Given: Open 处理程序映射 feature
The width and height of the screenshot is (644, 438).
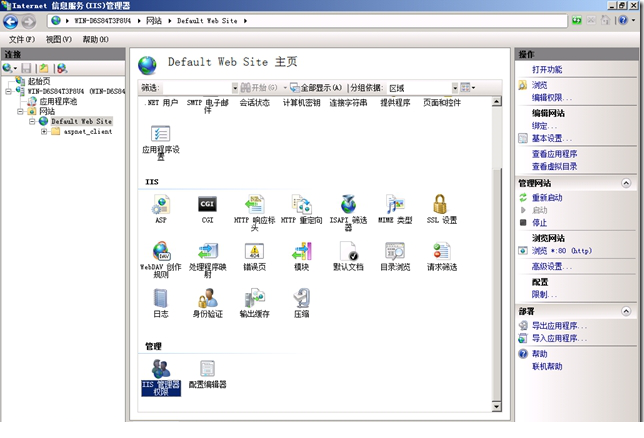Looking at the screenshot, I should [207, 251].
